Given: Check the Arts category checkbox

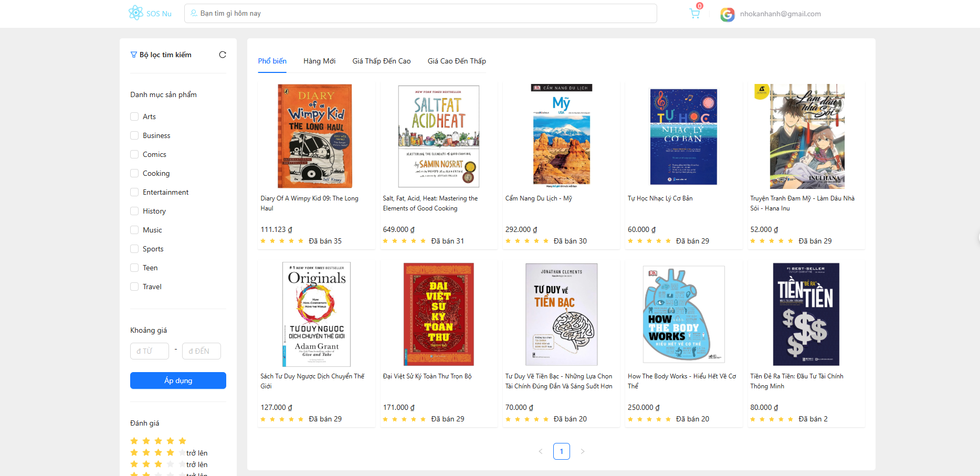Looking at the screenshot, I should pos(134,117).
